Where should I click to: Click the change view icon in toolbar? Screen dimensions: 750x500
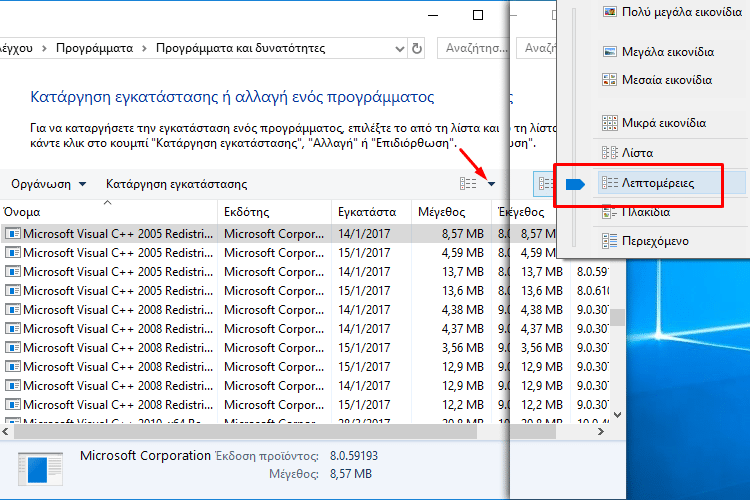tap(468, 184)
